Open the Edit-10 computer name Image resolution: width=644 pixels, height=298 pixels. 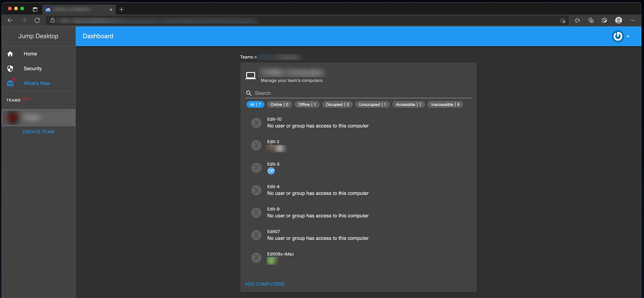tap(274, 119)
